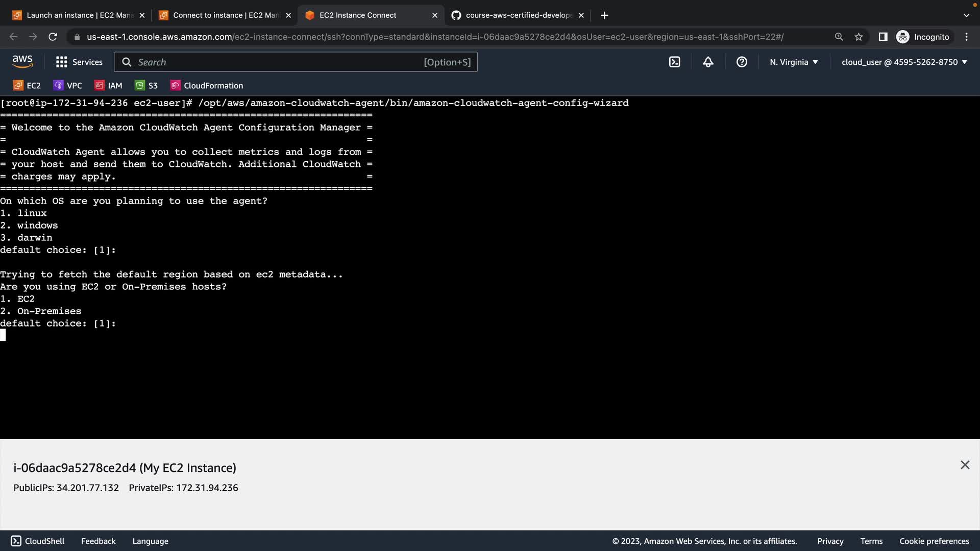Open the CloudFormation favorite shortcut
980x551 pixels.
tap(207, 86)
